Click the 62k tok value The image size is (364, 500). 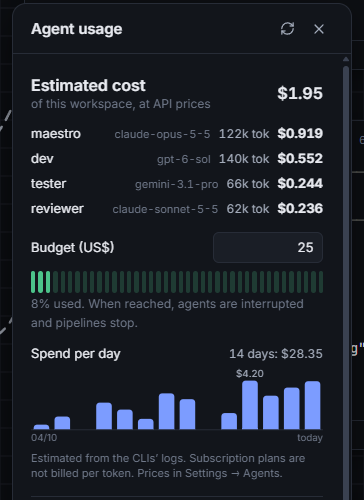[248, 209]
